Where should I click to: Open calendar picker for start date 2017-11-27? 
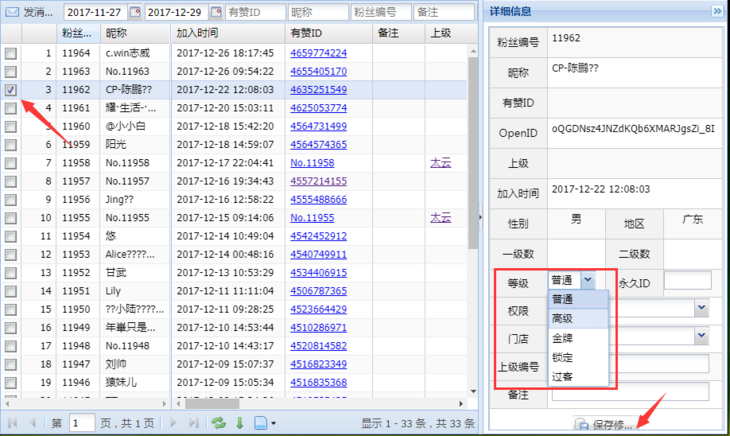tap(133, 12)
